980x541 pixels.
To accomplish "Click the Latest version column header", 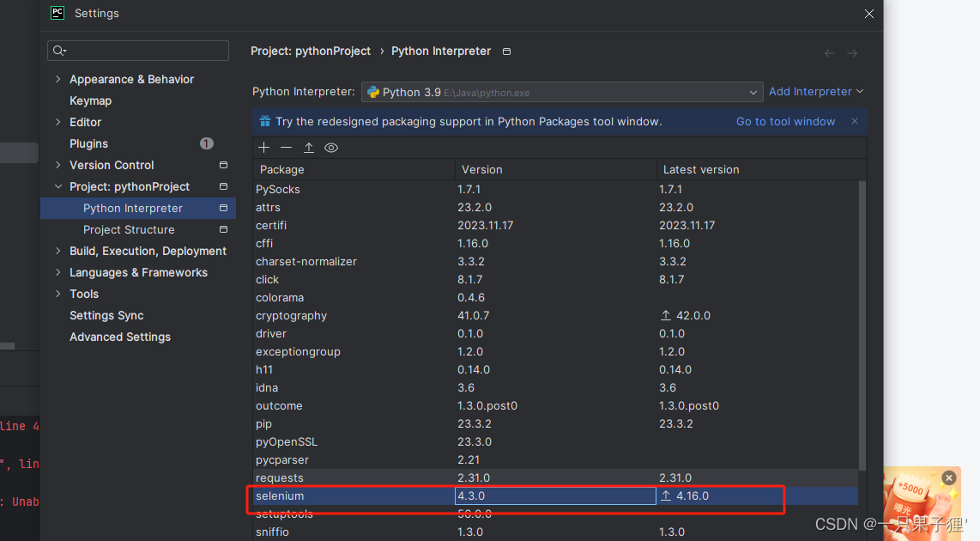I will point(760,169).
